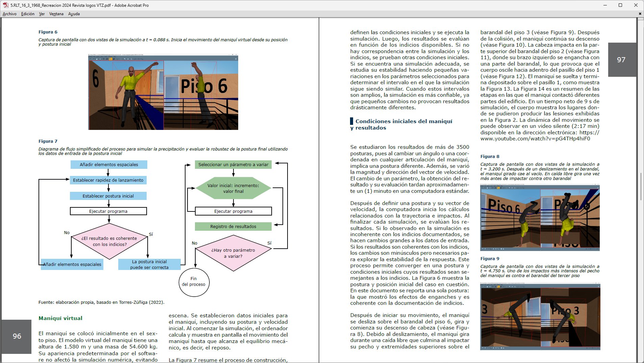Click the Figura 8 simulation screenshot image
The height and width of the screenshot is (363, 644).
pyautogui.click(x=540, y=218)
